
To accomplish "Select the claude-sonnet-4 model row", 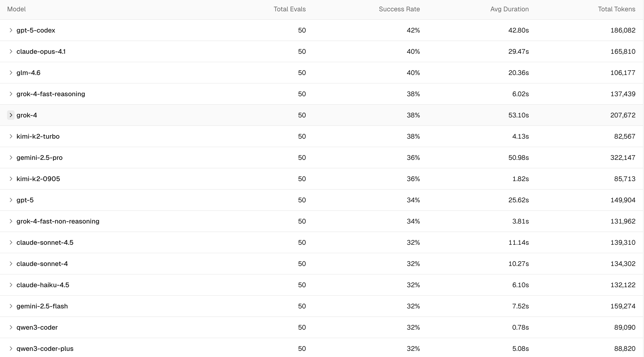I will [x=322, y=264].
